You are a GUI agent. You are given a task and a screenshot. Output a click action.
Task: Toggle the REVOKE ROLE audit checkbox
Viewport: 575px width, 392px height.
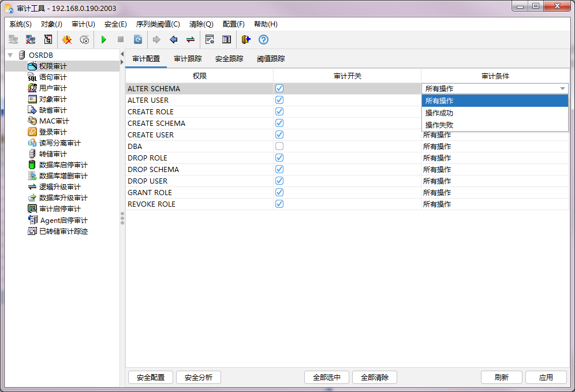(279, 204)
